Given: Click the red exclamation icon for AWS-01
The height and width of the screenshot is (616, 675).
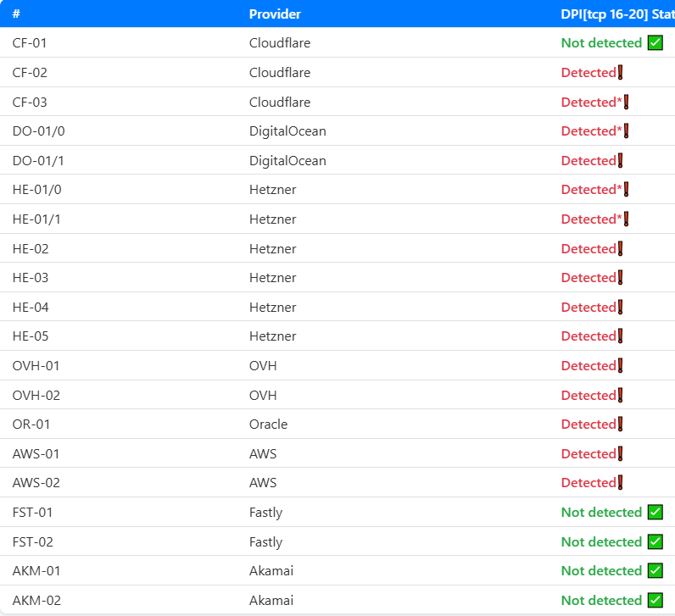Looking at the screenshot, I should coord(620,454).
